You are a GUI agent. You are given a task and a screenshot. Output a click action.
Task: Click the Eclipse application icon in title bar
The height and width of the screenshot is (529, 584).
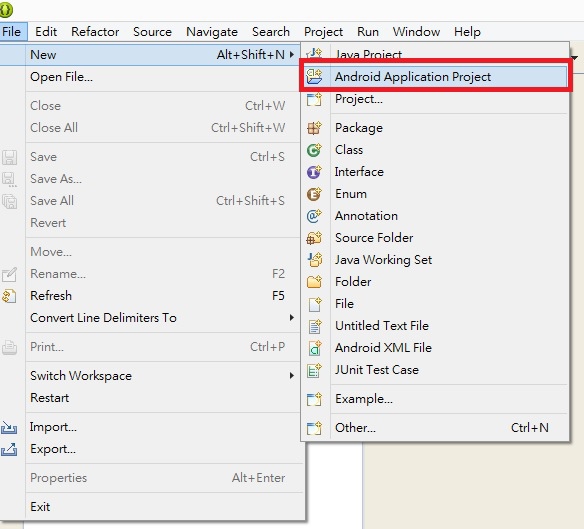point(6,10)
